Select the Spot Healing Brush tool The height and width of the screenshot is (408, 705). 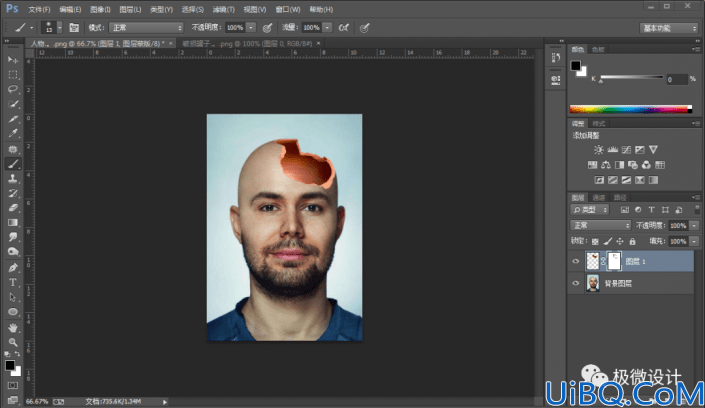pos(13,149)
